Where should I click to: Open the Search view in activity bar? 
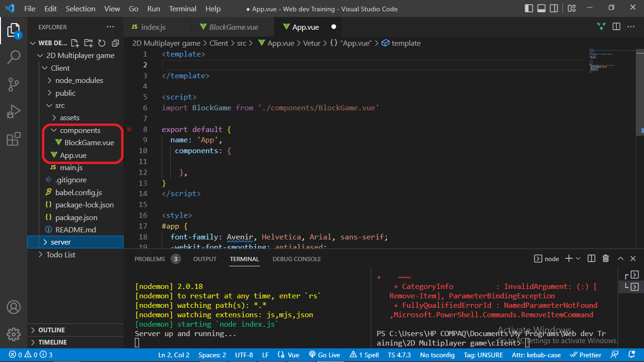pos(14,58)
